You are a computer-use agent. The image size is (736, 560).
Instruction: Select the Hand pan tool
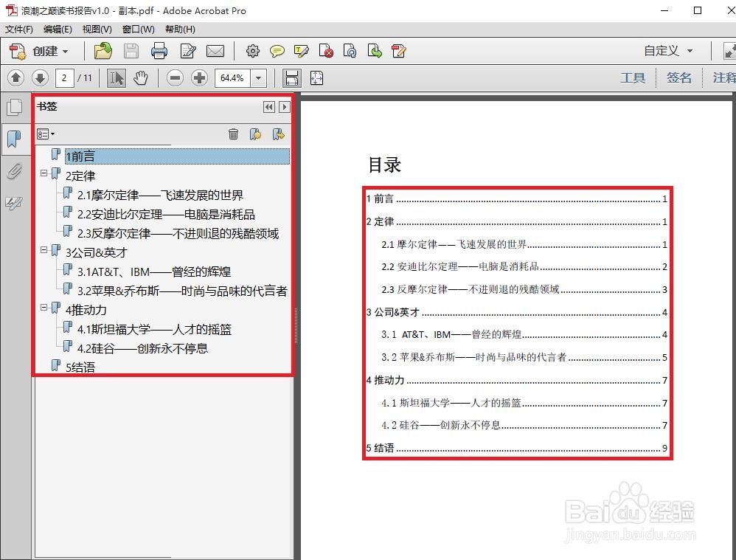(140, 77)
